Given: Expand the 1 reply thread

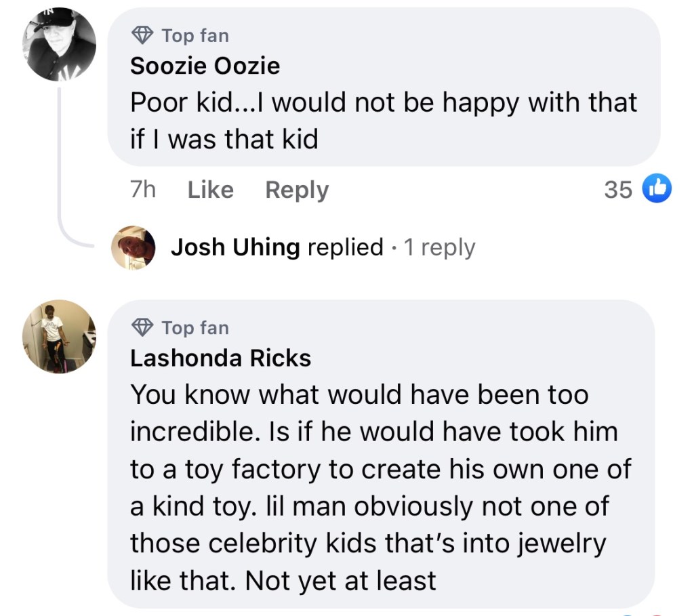Looking at the screenshot, I should (x=439, y=247).
